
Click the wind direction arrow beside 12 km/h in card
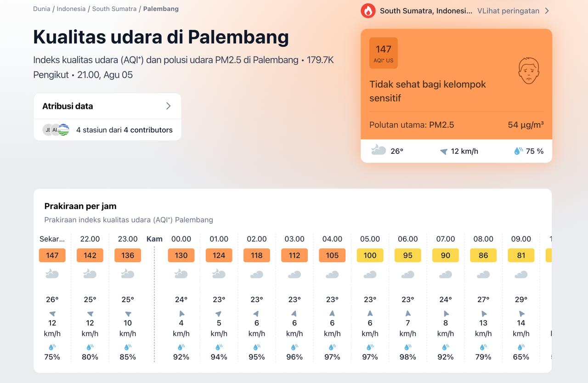pyautogui.click(x=443, y=152)
